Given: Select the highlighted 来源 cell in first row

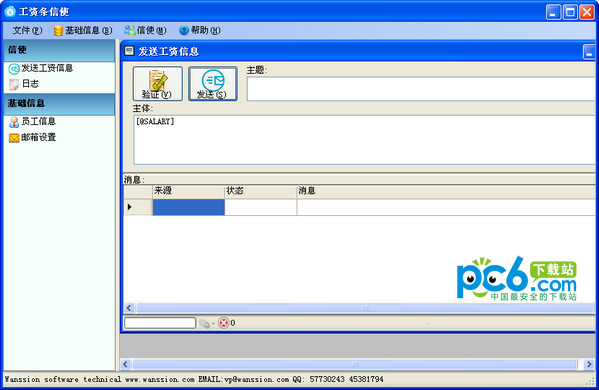Looking at the screenshot, I should (x=188, y=207).
